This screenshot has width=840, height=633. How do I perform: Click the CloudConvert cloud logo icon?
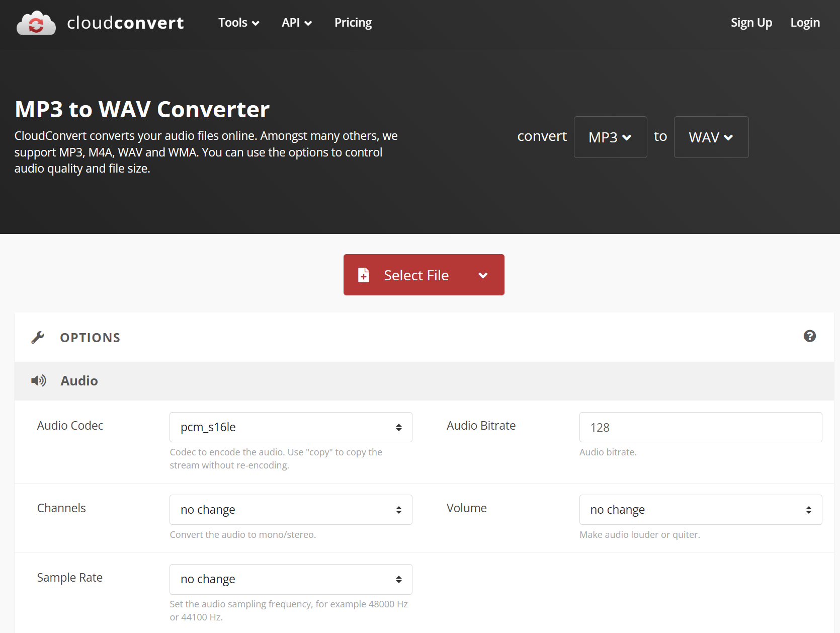[36, 23]
